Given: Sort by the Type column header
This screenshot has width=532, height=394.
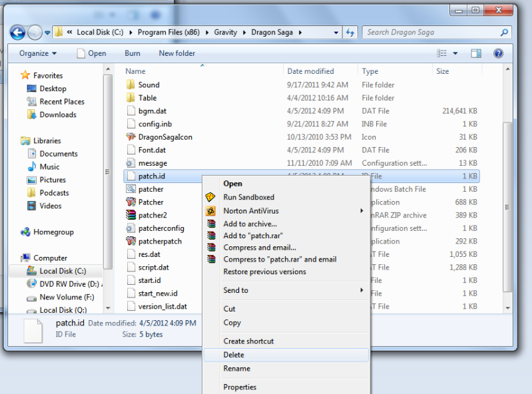Looking at the screenshot, I should coord(370,71).
